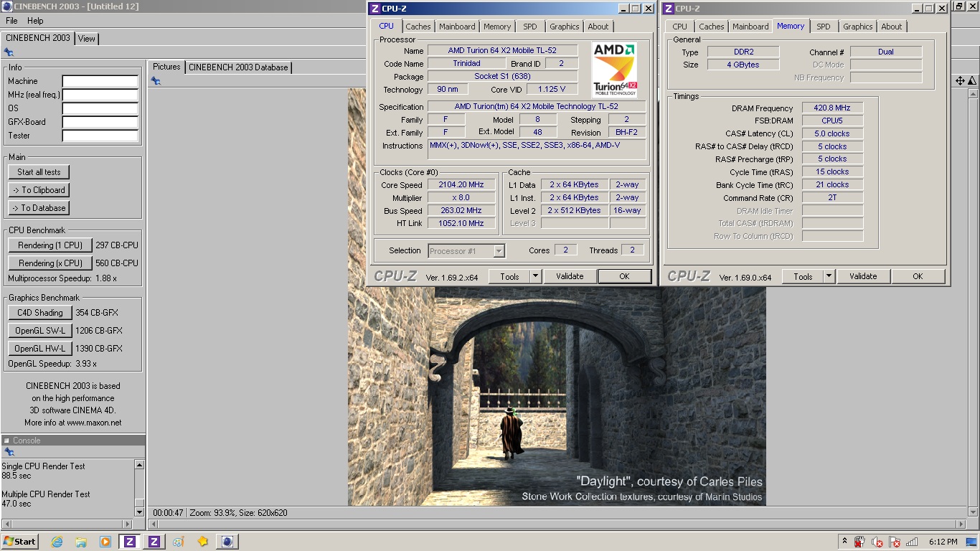Click OK in the left CPU-Z window

tap(624, 276)
